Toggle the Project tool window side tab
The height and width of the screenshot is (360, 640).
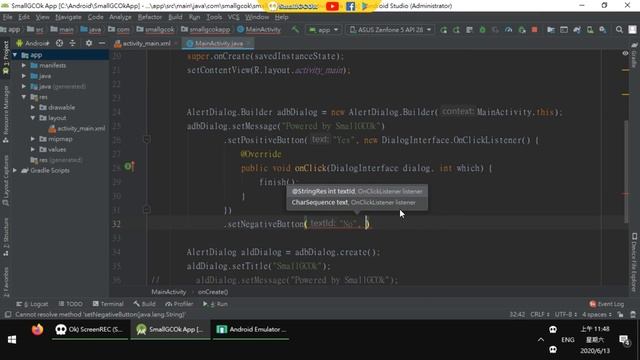tap(5, 56)
